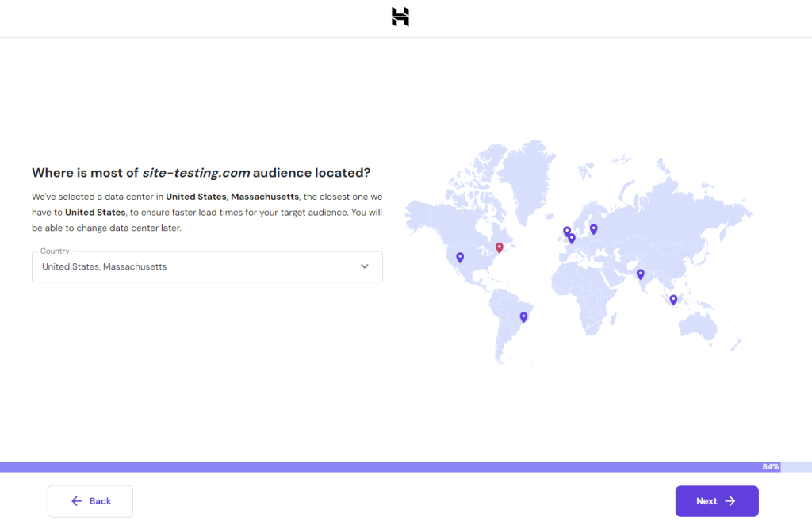The height and width of the screenshot is (525, 812).
Task: Click the red Massachusetts data center pin
Action: coord(500,247)
